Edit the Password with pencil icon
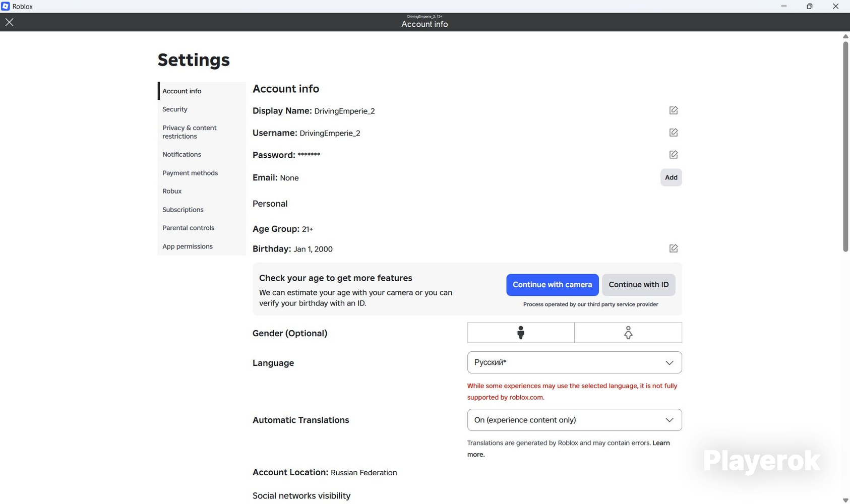 tap(673, 155)
